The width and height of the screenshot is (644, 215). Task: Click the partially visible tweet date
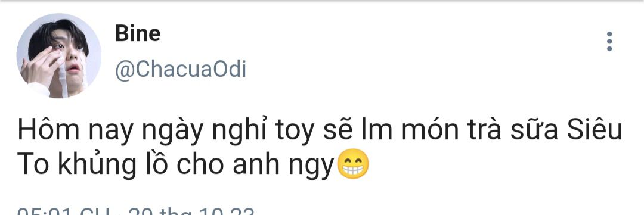tap(191, 211)
